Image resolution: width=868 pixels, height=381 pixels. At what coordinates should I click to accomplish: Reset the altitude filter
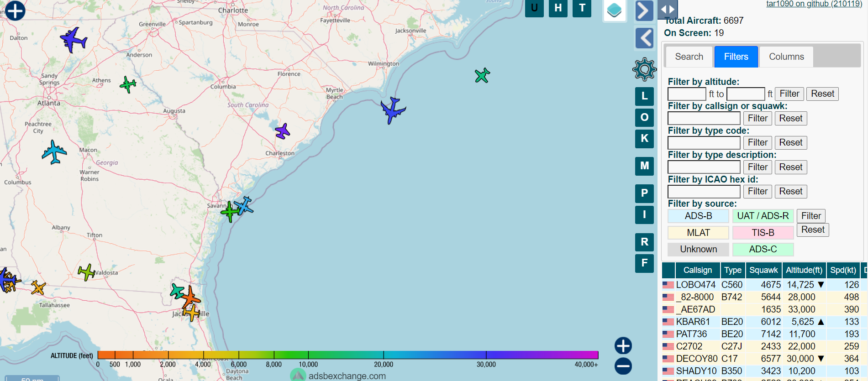pyautogui.click(x=822, y=94)
